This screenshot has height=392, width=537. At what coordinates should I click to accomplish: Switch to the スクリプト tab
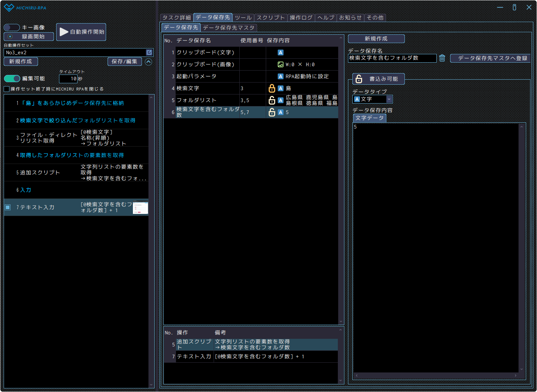[x=270, y=18]
